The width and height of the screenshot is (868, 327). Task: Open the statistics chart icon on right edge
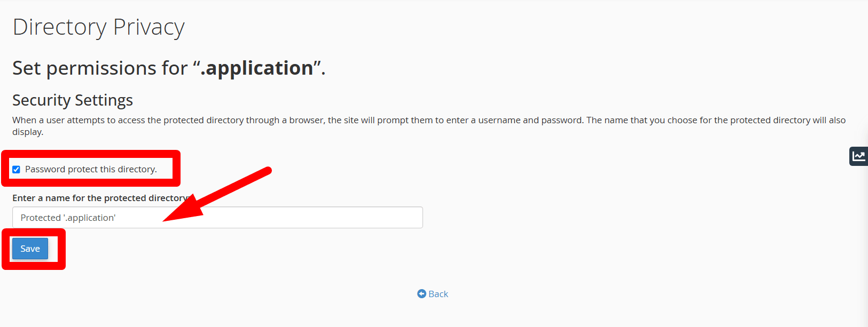click(x=859, y=156)
